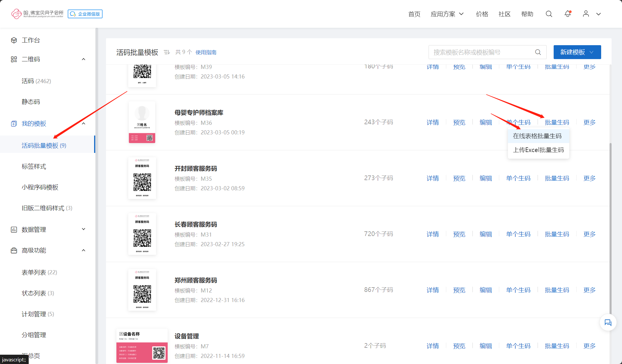Click the sort icon beside 活码批量模板 title
The width and height of the screenshot is (622, 364).
point(167,52)
